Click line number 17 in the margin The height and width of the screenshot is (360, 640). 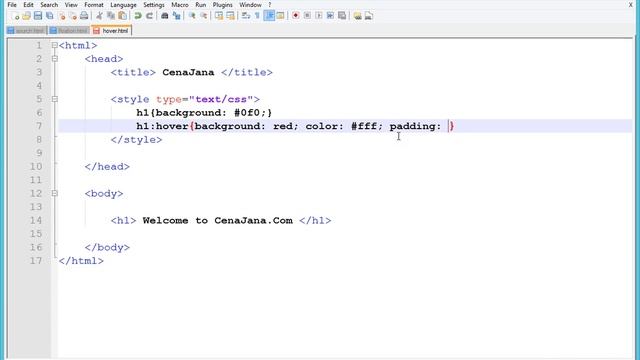pos(36,261)
